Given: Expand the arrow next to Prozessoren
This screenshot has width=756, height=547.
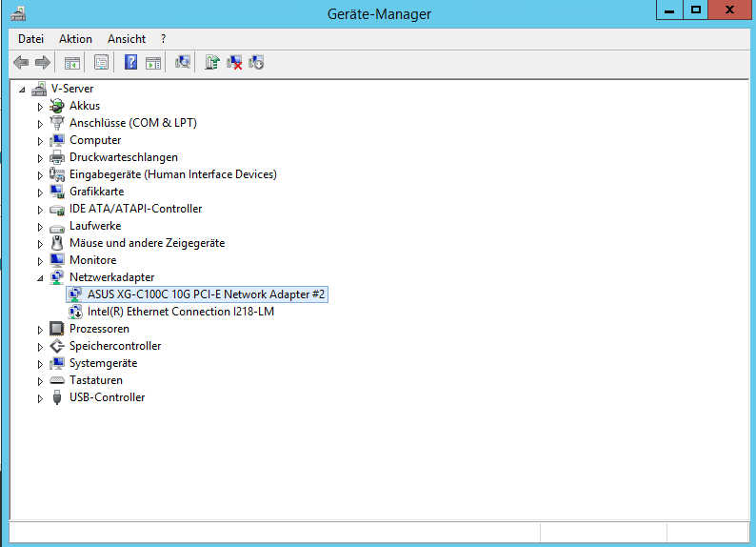Looking at the screenshot, I should (40, 330).
